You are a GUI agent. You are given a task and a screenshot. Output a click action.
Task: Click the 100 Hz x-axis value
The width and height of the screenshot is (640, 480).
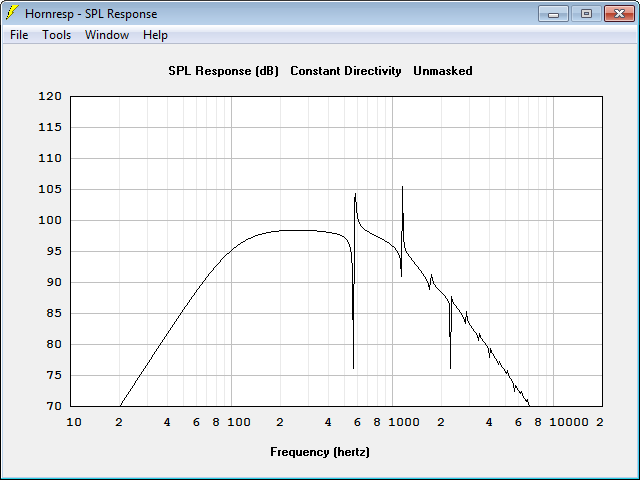tap(239, 422)
